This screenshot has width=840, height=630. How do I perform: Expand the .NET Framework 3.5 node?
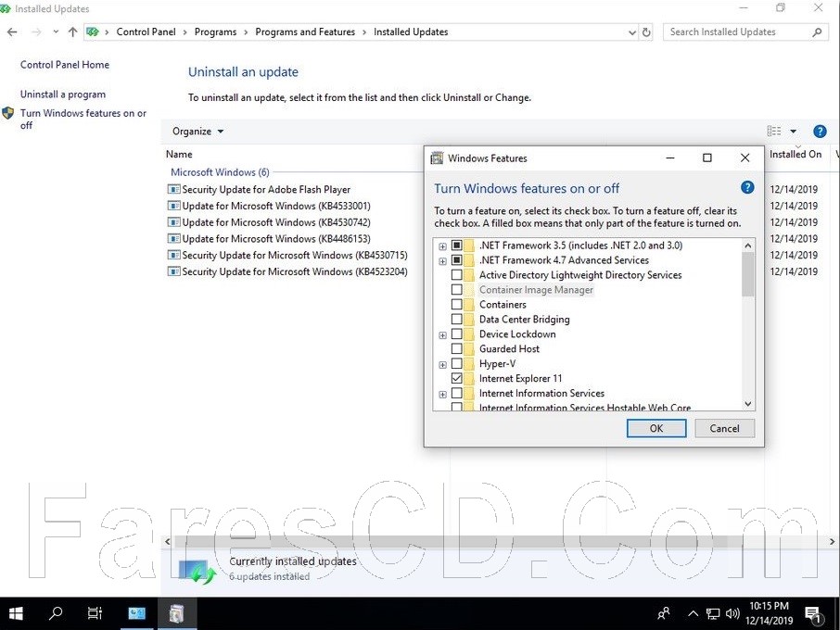442,246
